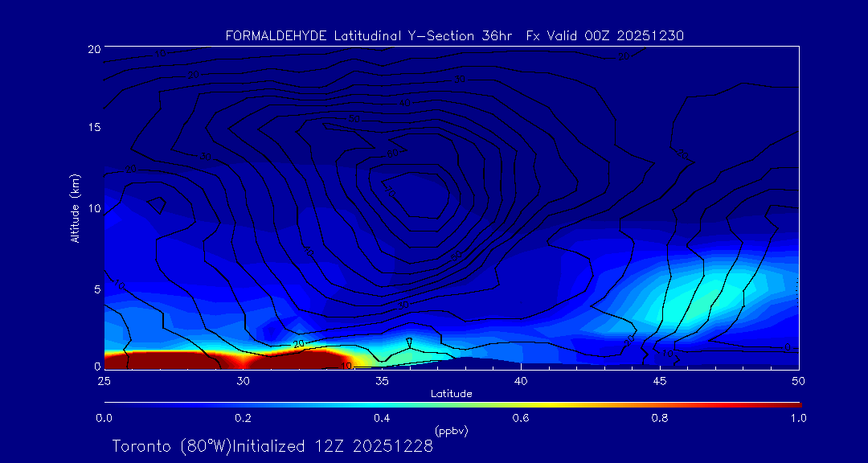Click the 'Altitude (km)' y-axis label
Viewport: 868px width, 463px height.
pos(75,208)
